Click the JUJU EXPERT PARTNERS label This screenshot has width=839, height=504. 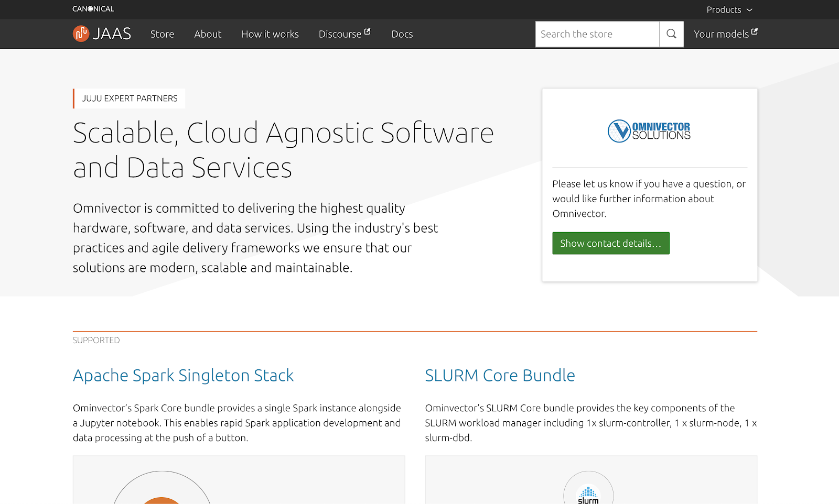click(x=130, y=98)
